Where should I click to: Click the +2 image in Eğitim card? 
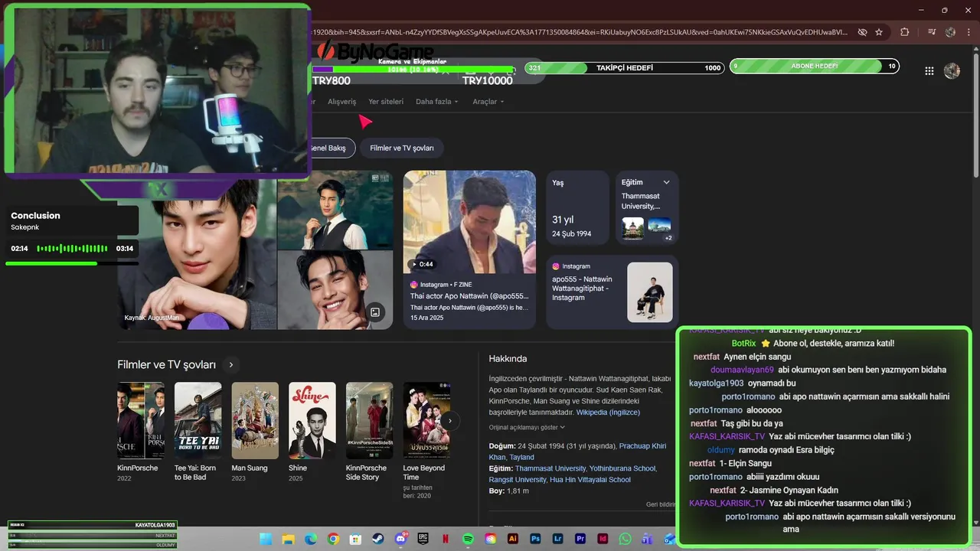(x=659, y=229)
